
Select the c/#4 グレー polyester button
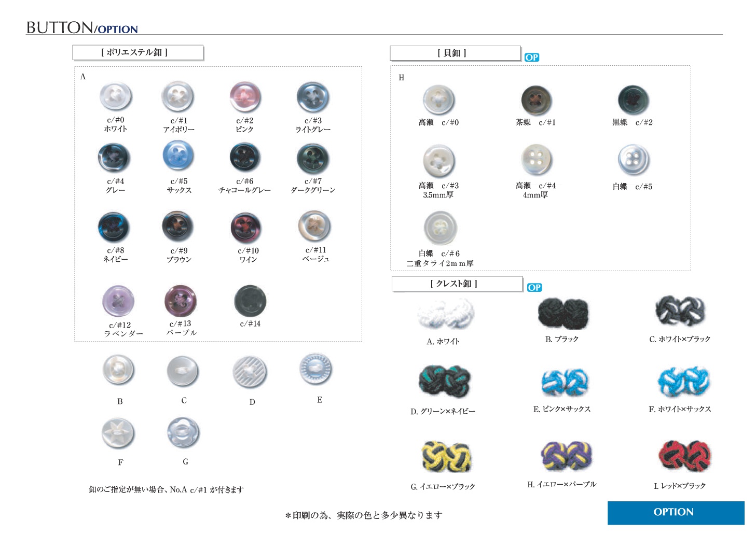click(114, 158)
